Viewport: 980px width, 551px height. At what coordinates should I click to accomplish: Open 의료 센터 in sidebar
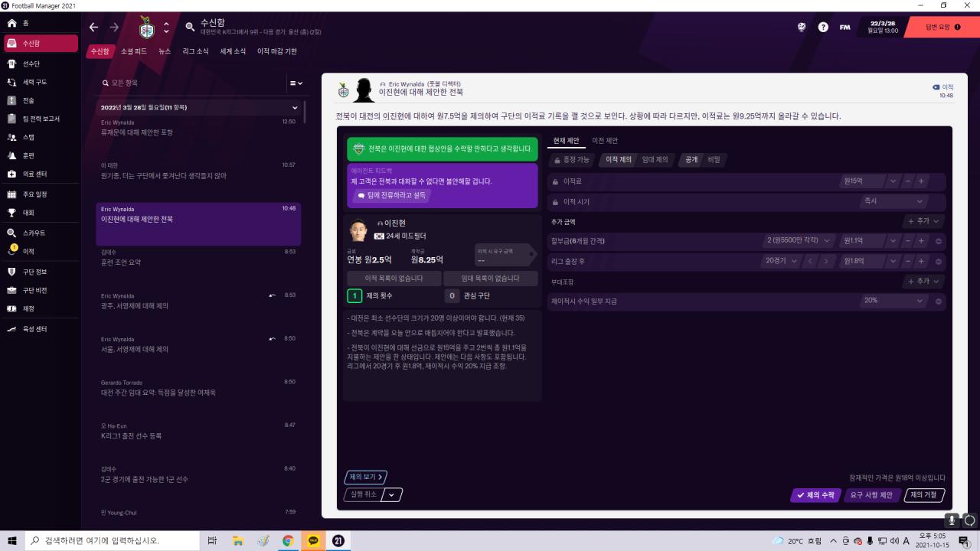click(40, 174)
